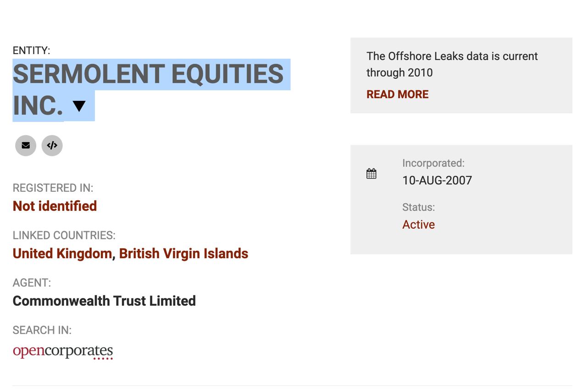The width and height of the screenshot is (587, 392).
Task: Open the embed code icon
Action: click(52, 145)
